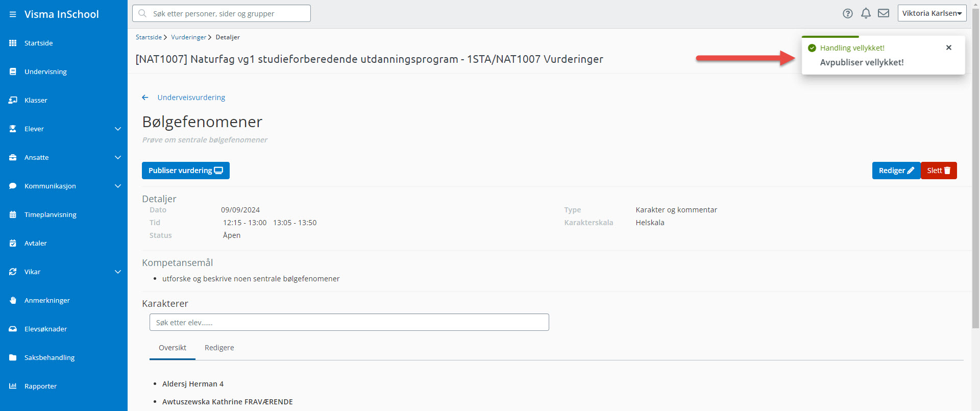Click the Karakter og kommentar type value
The height and width of the screenshot is (411, 980).
[676, 210]
